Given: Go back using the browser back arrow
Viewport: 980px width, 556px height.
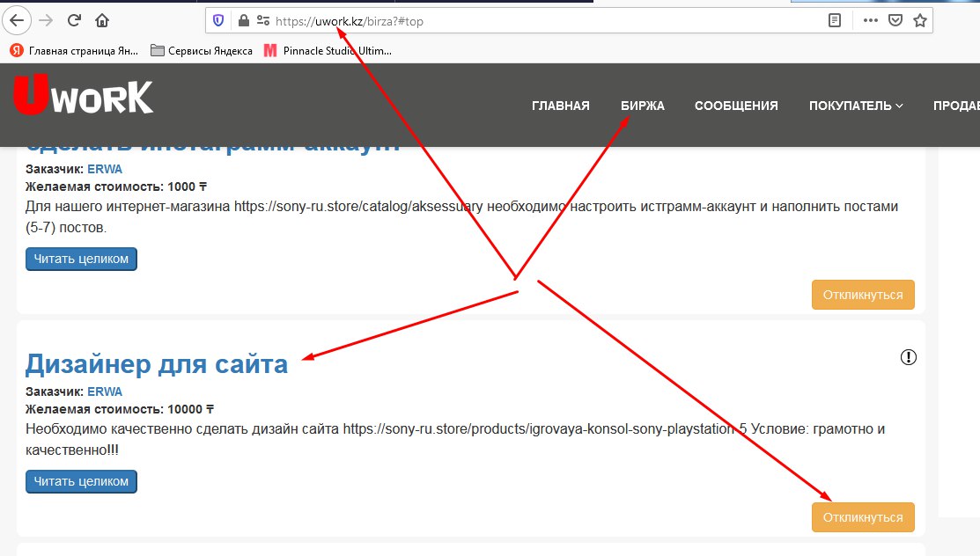Looking at the screenshot, I should coord(17,20).
